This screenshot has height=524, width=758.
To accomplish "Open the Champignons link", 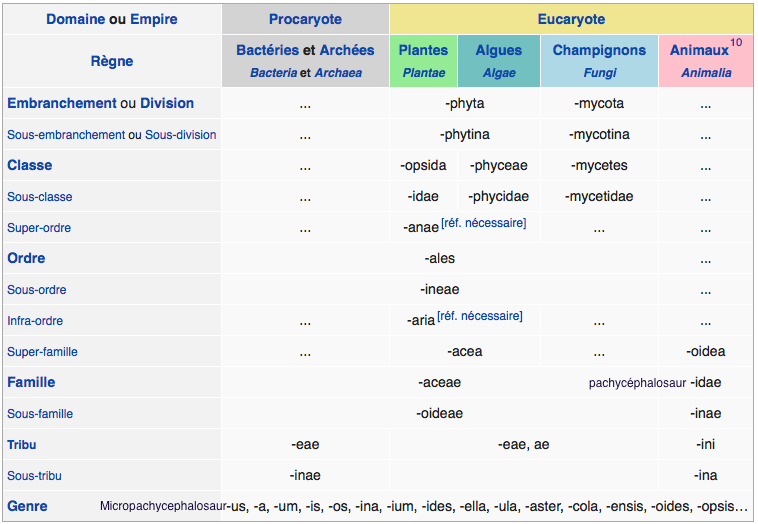I will pyautogui.click(x=599, y=50).
